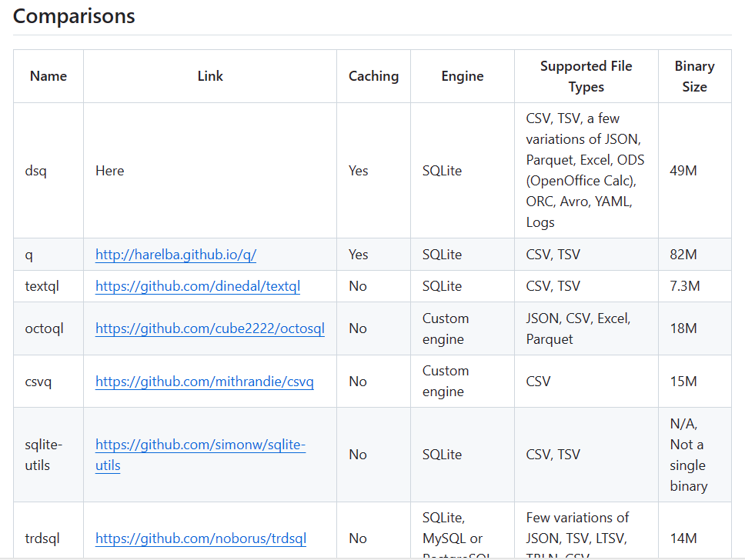Click the 82M binary size cell

coord(683,255)
